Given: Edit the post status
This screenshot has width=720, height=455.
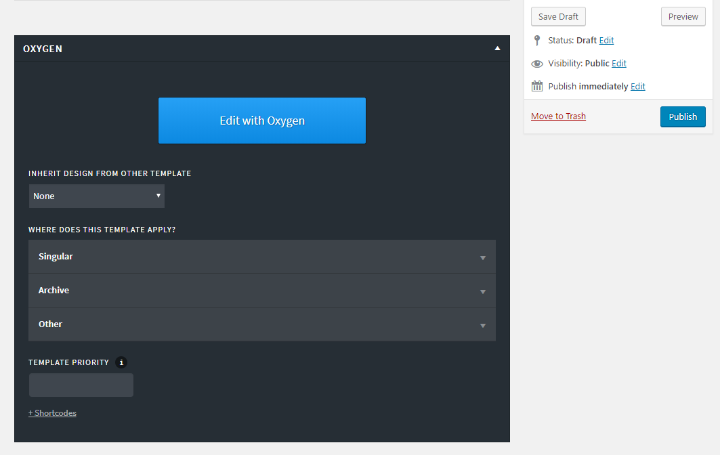Looking at the screenshot, I should point(606,40).
